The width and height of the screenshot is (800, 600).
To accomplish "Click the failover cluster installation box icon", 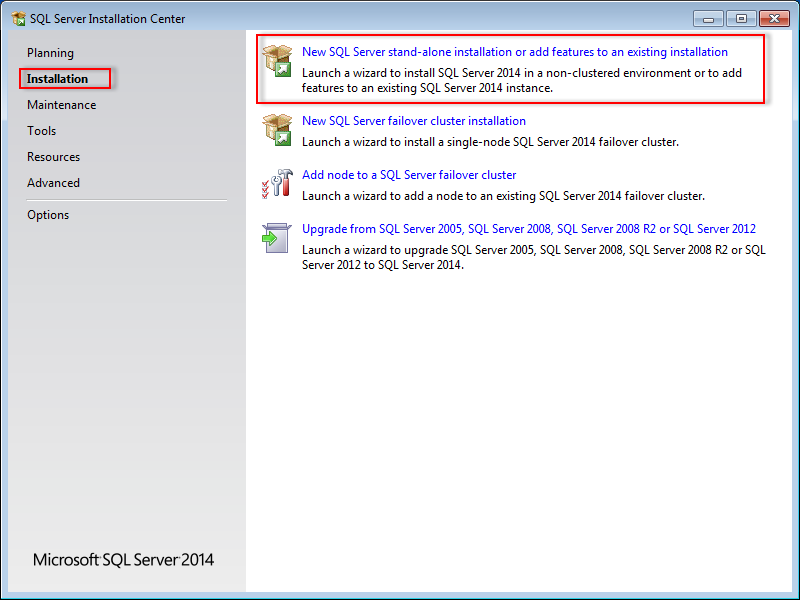I will [277, 130].
